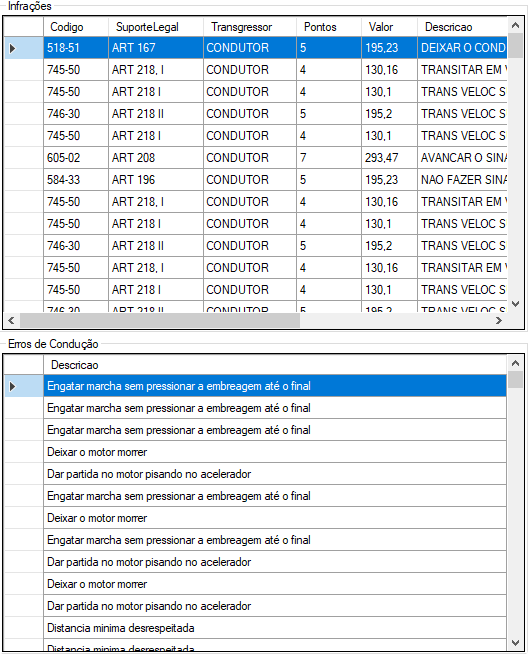The image size is (528, 655).
Task: Click down arrow of Erros de Condução scrollbar
Action: click(x=515, y=642)
